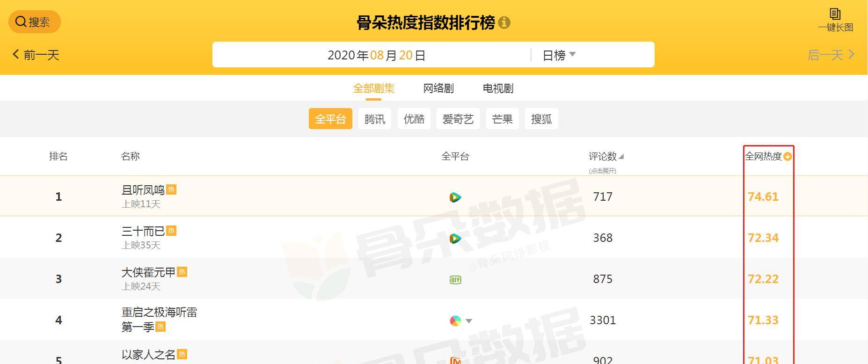Viewport: 868px width, 364px height.
Task: Open the search button
Action: 34,22
